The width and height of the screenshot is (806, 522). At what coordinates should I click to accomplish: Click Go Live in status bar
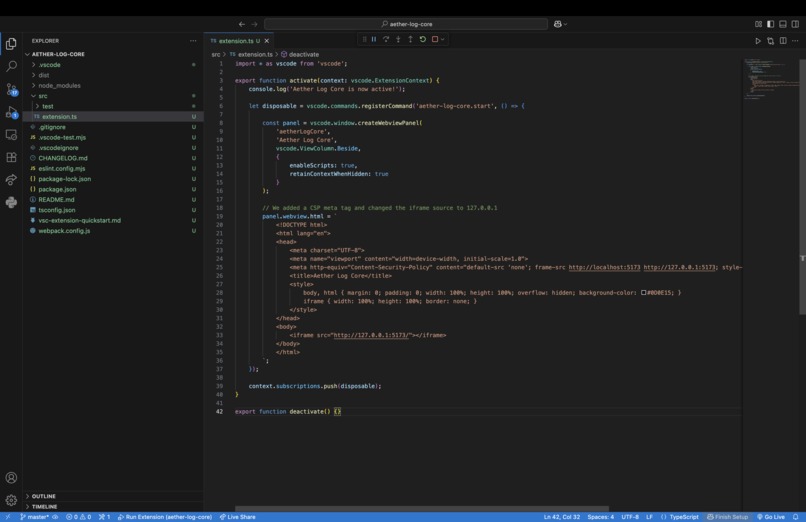771,517
